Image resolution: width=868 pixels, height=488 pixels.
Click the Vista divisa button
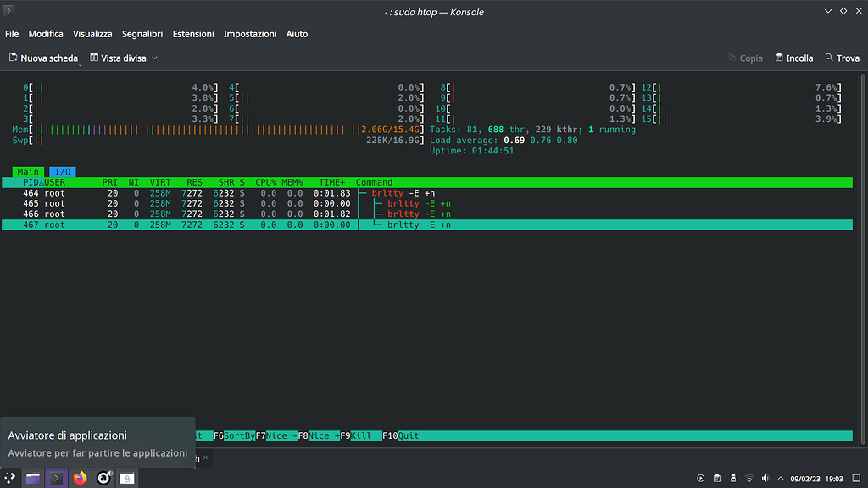point(119,58)
